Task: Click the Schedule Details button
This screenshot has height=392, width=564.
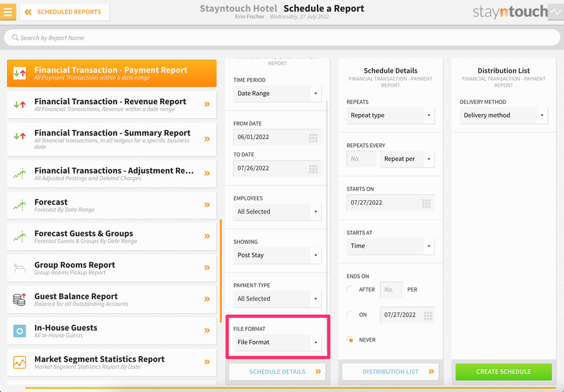Action: click(277, 372)
